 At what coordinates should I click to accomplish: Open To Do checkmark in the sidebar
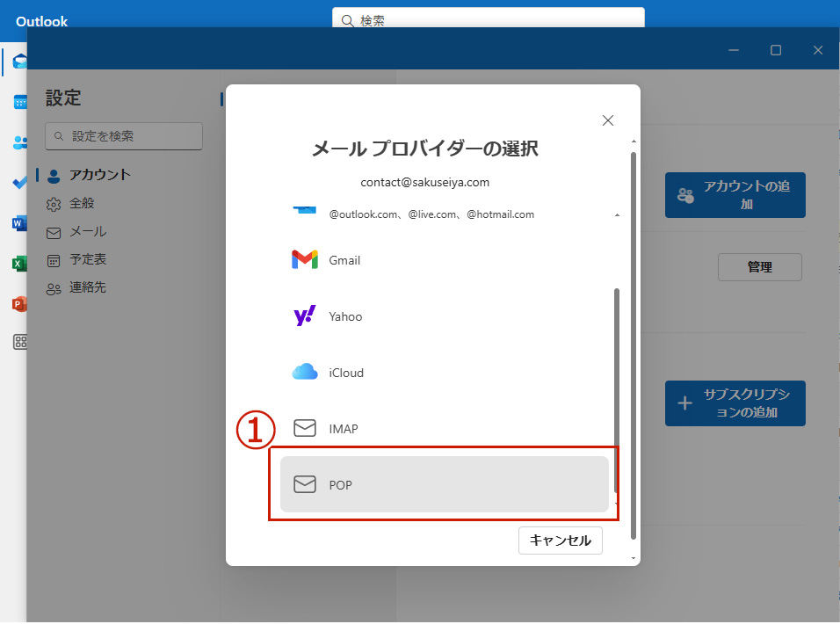[20, 183]
